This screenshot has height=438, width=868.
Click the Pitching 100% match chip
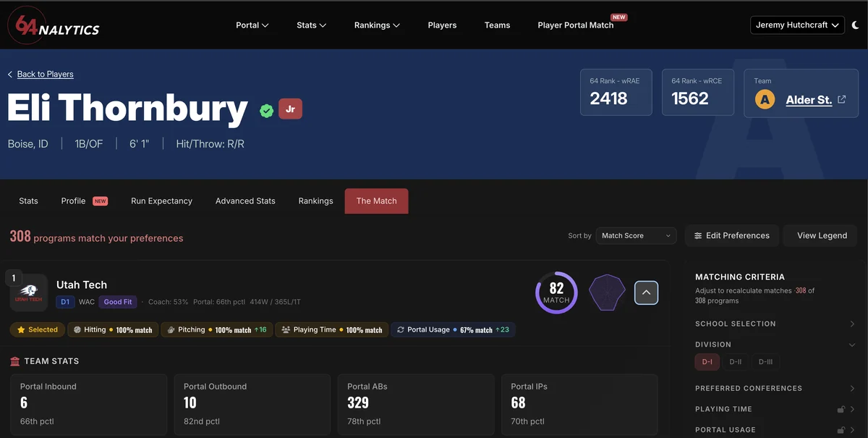point(216,329)
